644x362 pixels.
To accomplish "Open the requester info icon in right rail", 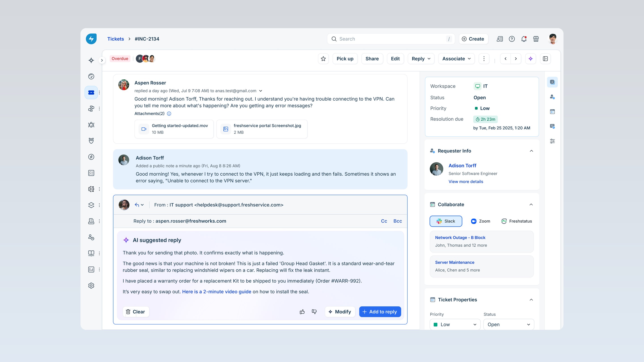I will (552, 97).
